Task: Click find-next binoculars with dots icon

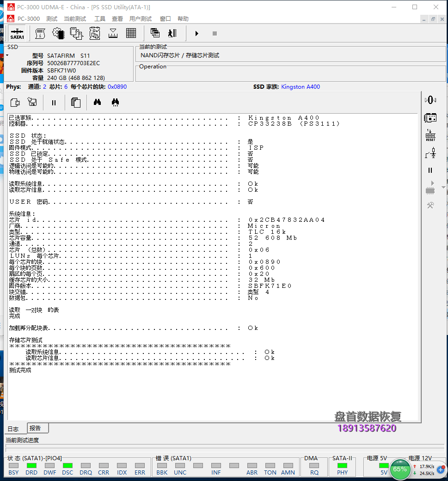Action: point(116,102)
